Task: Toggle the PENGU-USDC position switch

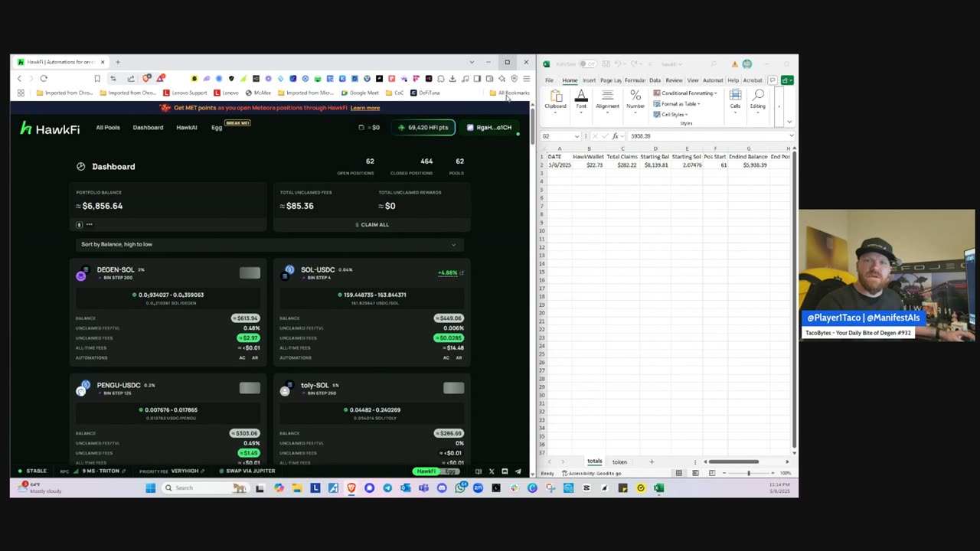Action: [x=250, y=388]
